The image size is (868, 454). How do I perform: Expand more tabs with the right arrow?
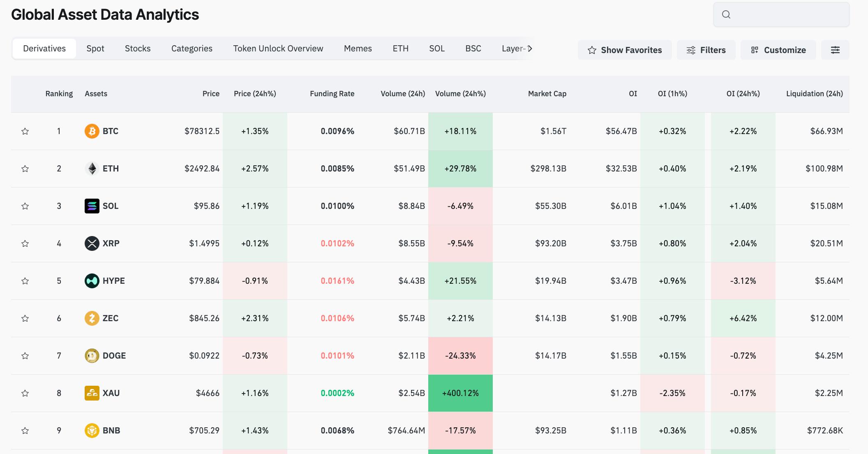point(530,49)
